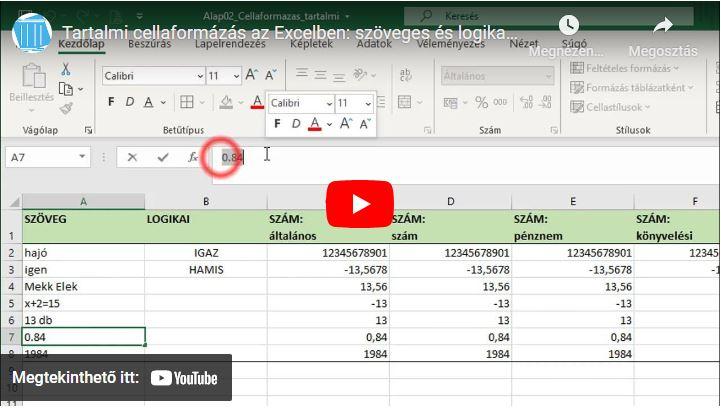Click the percent style icon
This screenshot has height=408, width=721.
[482, 102]
